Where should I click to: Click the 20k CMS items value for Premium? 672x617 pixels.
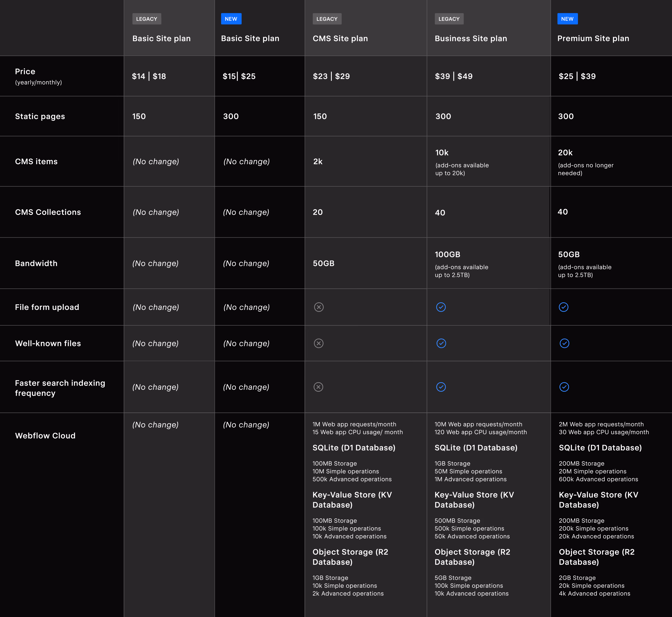[565, 153]
